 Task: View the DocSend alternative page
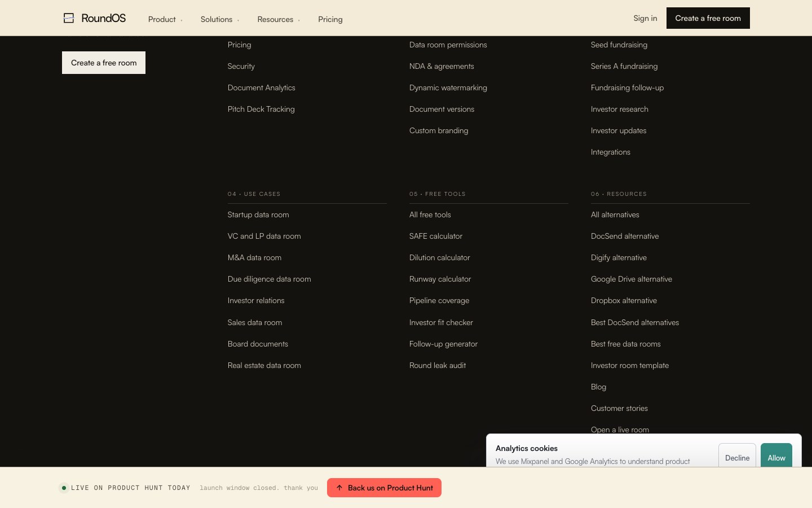tap(625, 236)
